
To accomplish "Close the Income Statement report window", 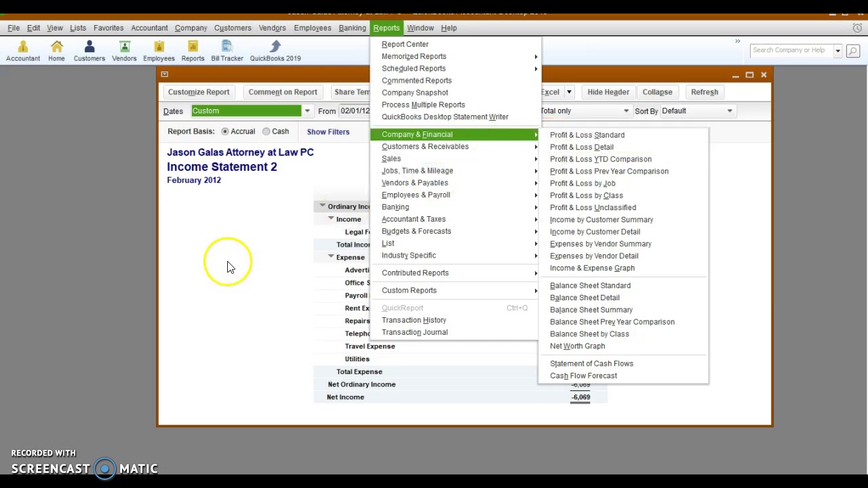I will 764,75.
